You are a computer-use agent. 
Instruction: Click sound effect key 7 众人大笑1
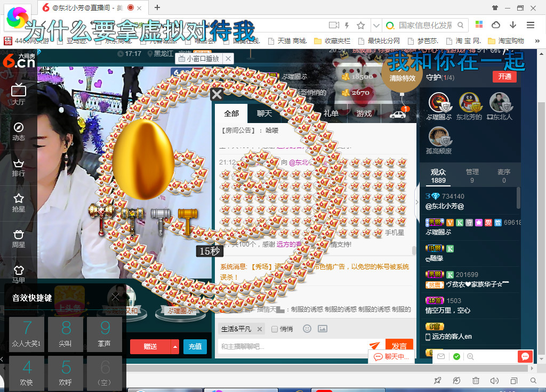tap(27, 334)
